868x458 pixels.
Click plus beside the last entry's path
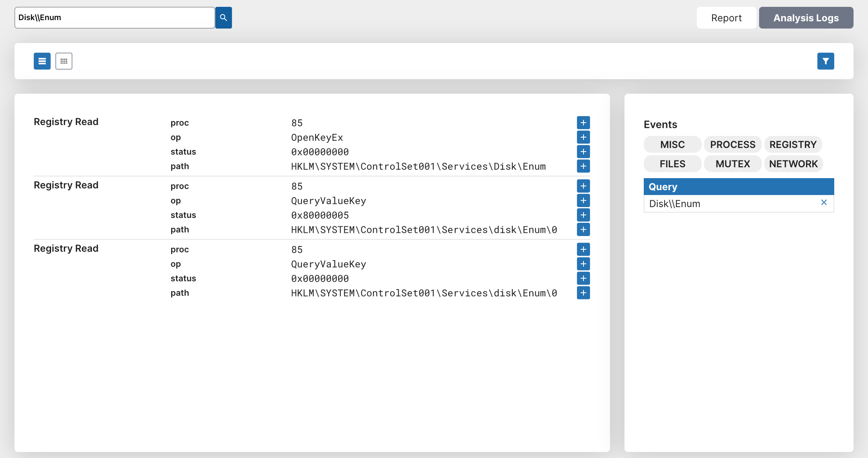(583, 293)
